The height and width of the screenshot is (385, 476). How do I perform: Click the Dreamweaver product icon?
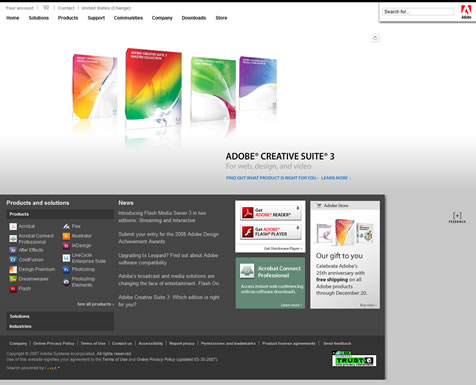13,279
